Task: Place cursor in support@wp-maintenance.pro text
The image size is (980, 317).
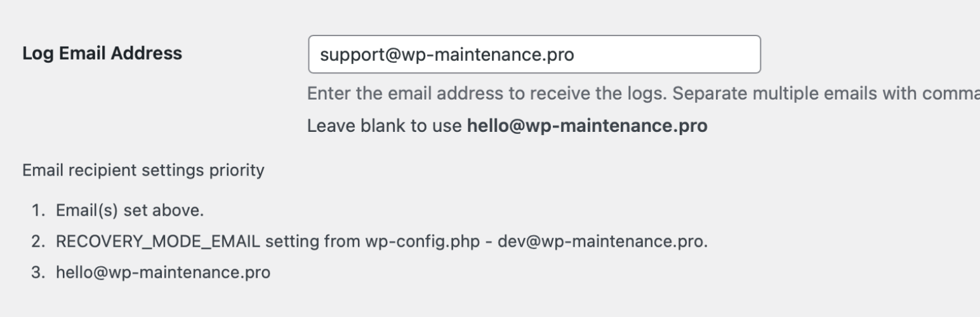Action: (447, 55)
